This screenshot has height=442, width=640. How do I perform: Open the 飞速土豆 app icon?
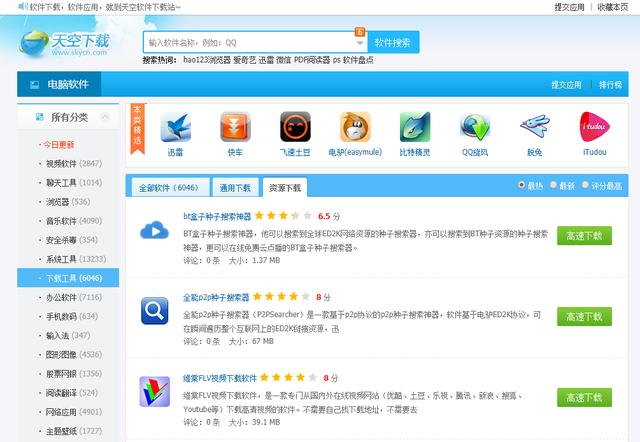(295, 127)
